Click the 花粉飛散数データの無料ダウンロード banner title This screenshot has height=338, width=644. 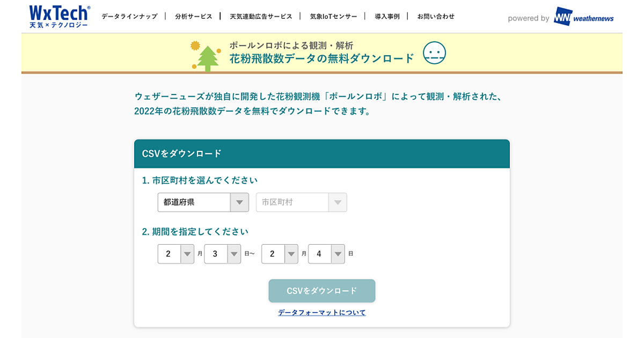click(x=322, y=58)
